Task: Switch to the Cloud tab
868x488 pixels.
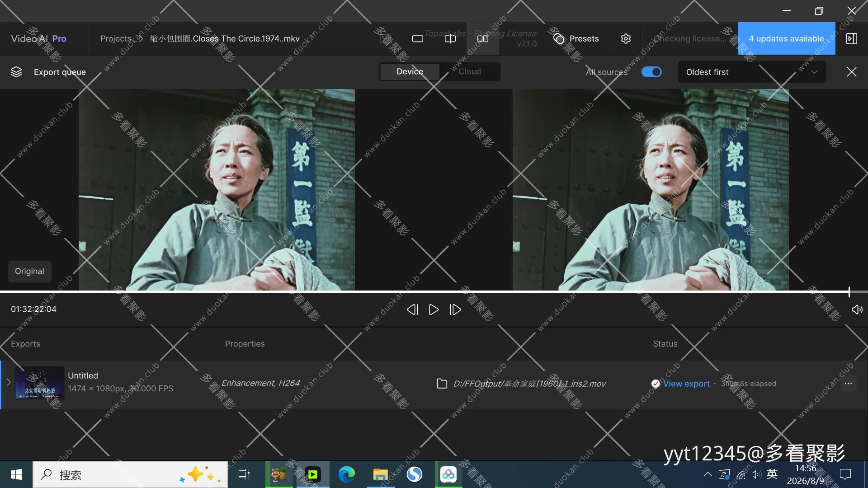Action: pyautogui.click(x=470, y=72)
